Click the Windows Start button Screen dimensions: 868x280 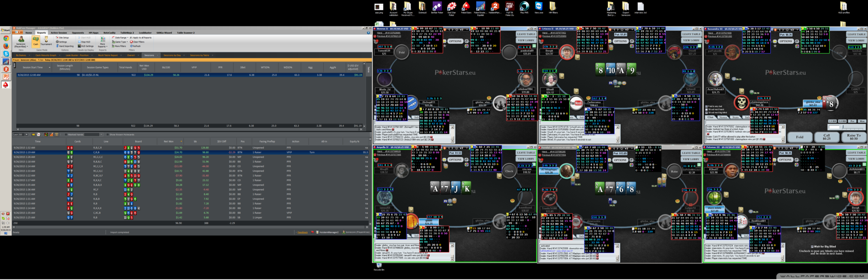5,30
